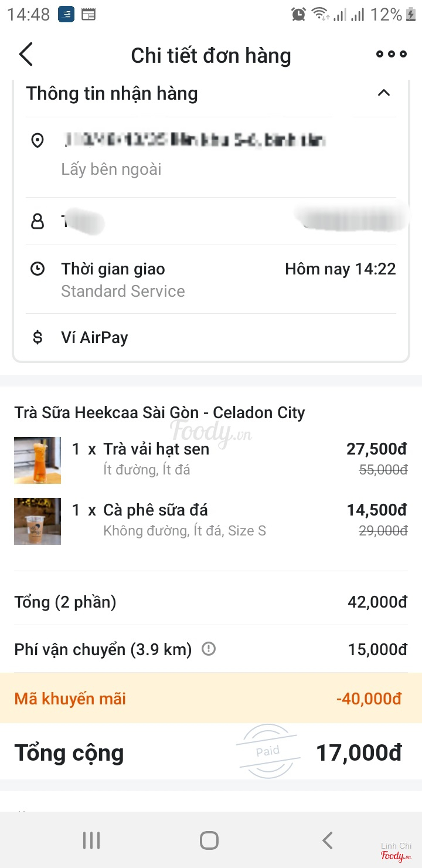
Task: Tap the Thời gian giao delivery row
Action: tap(211, 279)
